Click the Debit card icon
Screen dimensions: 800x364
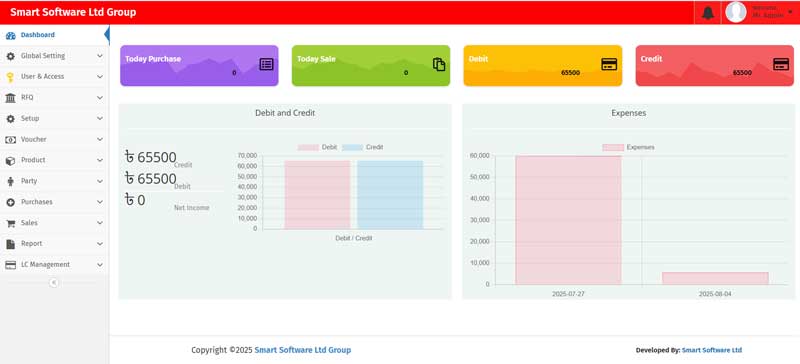[609, 64]
